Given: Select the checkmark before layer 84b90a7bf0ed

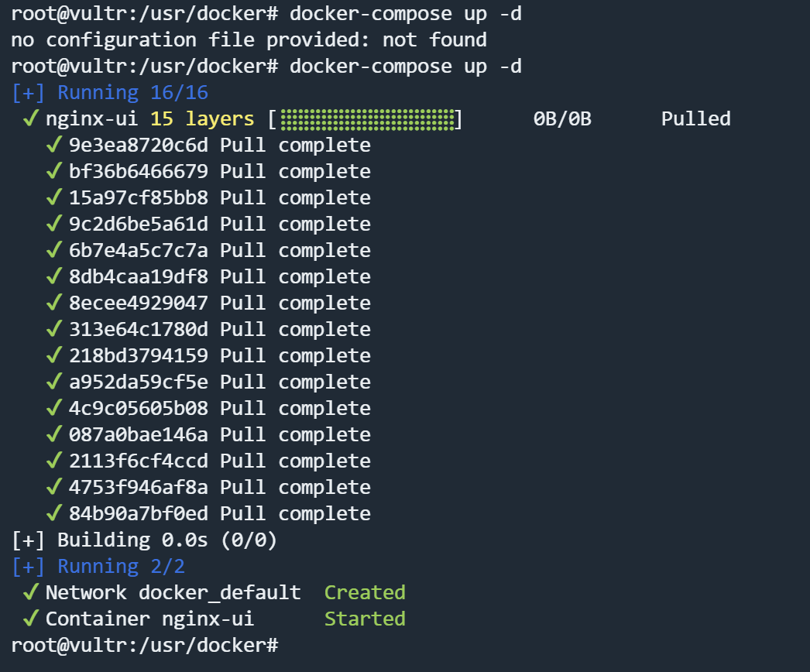Looking at the screenshot, I should click(53, 514).
